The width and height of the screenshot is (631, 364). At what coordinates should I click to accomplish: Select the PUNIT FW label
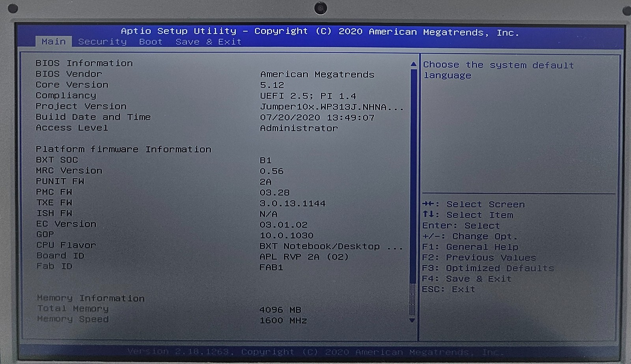[60, 181]
